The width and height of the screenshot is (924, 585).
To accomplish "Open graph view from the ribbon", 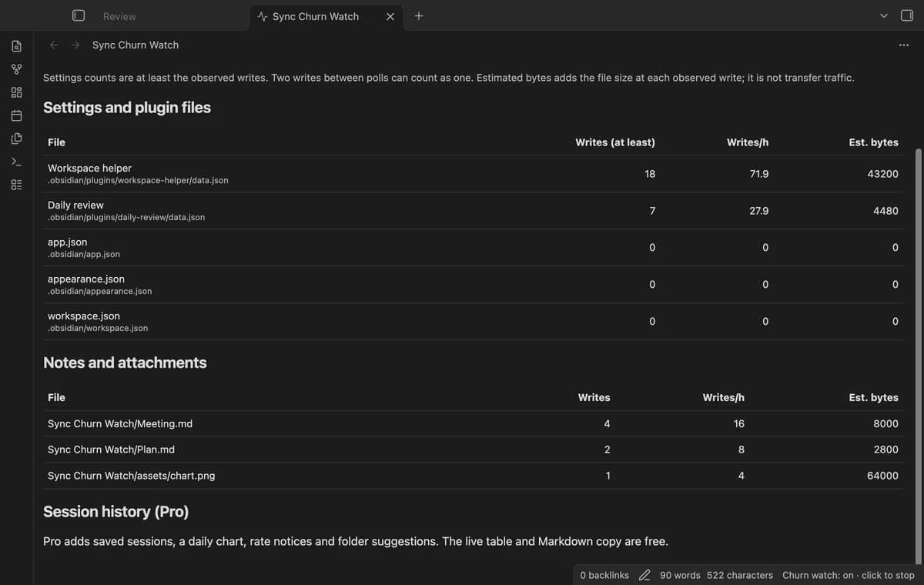I will (x=16, y=69).
